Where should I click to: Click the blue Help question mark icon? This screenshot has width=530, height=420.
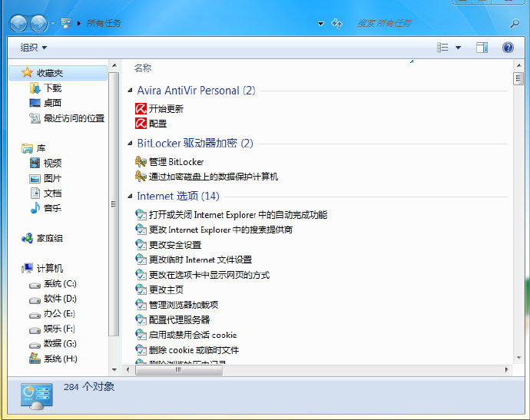508,48
